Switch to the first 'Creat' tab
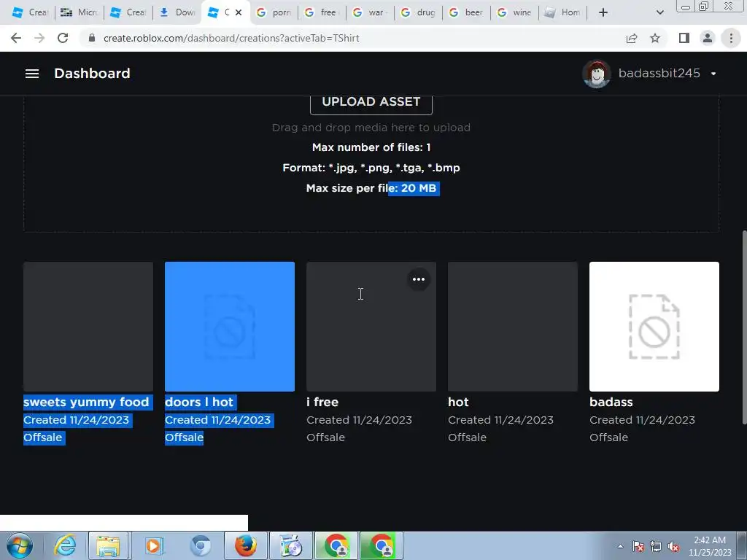This screenshot has width=747, height=560. click(x=29, y=12)
